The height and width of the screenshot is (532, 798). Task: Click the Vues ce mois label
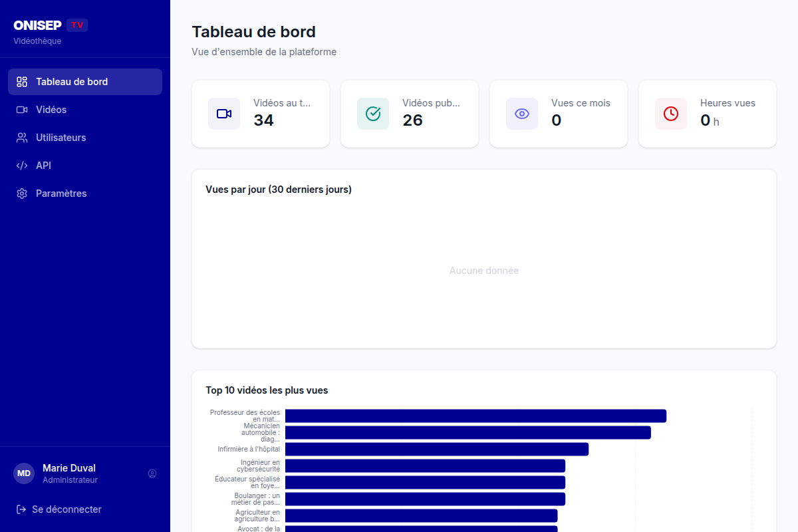point(581,103)
